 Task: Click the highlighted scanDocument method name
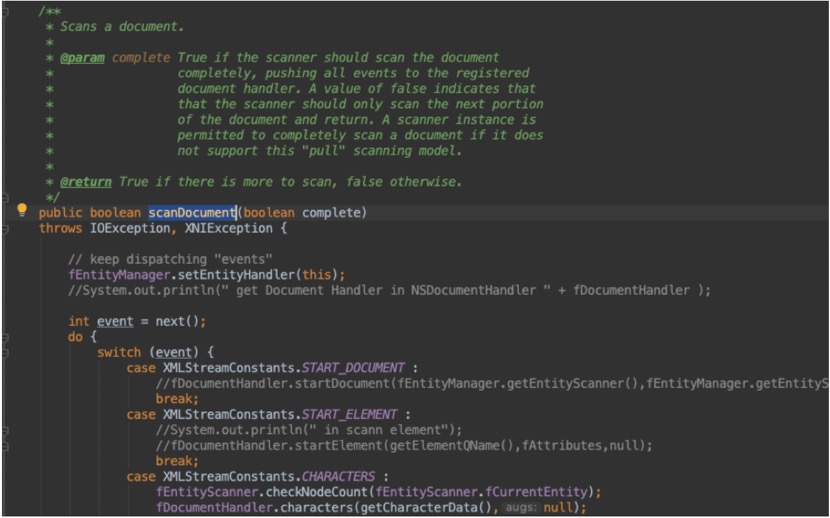(191, 213)
